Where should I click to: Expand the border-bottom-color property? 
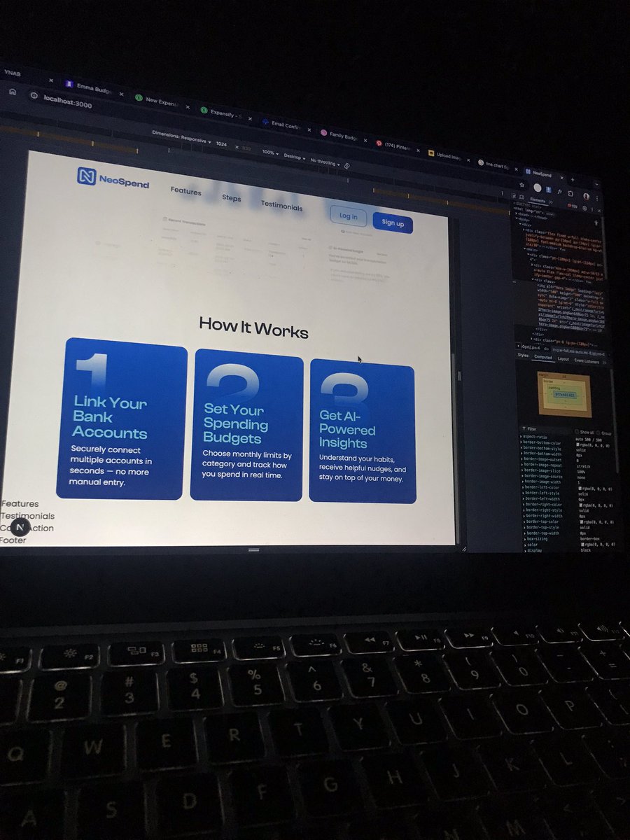[x=521, y=442]
